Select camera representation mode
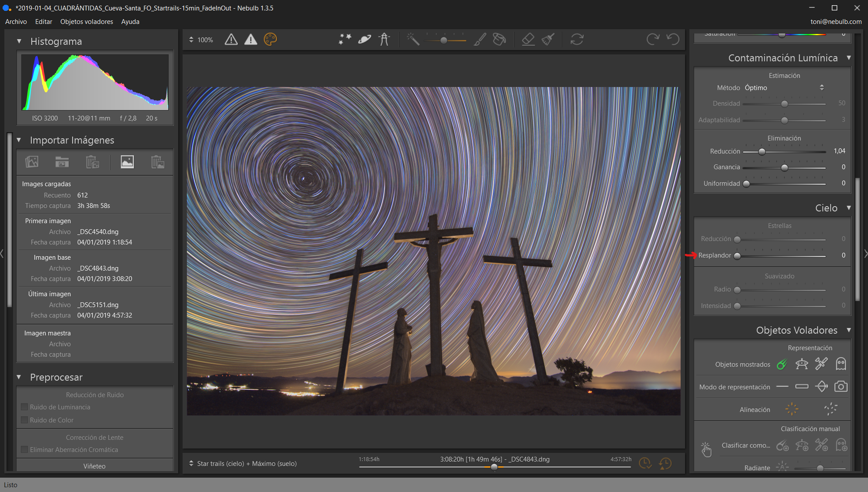Viewport: 868px width, 492px height. [841, 386]
